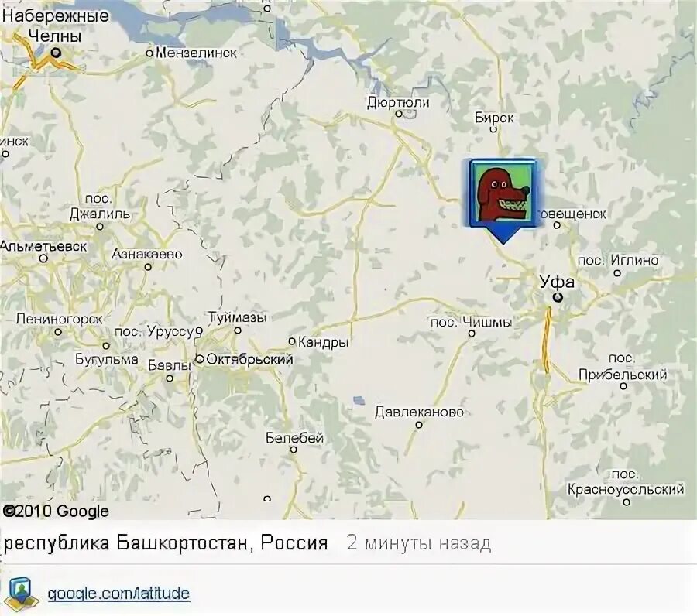Select the Красноусольский settlement marker
Viewport: 697px width, 616px height.
627,502
